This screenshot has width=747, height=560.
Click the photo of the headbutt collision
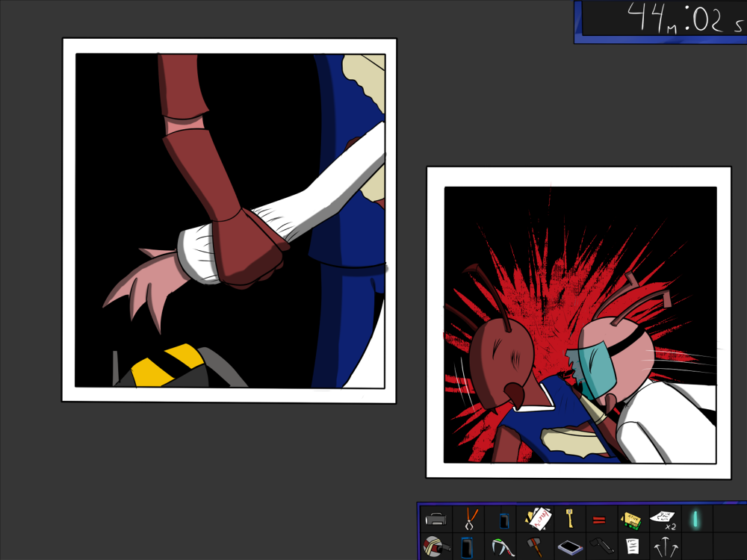click(x=579, y=323)
